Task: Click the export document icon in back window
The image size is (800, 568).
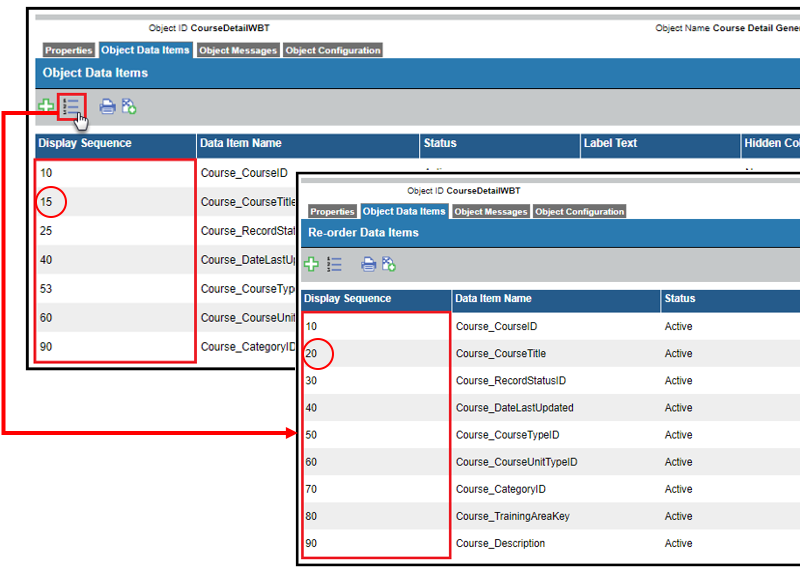Action: [x=129, y=106]
